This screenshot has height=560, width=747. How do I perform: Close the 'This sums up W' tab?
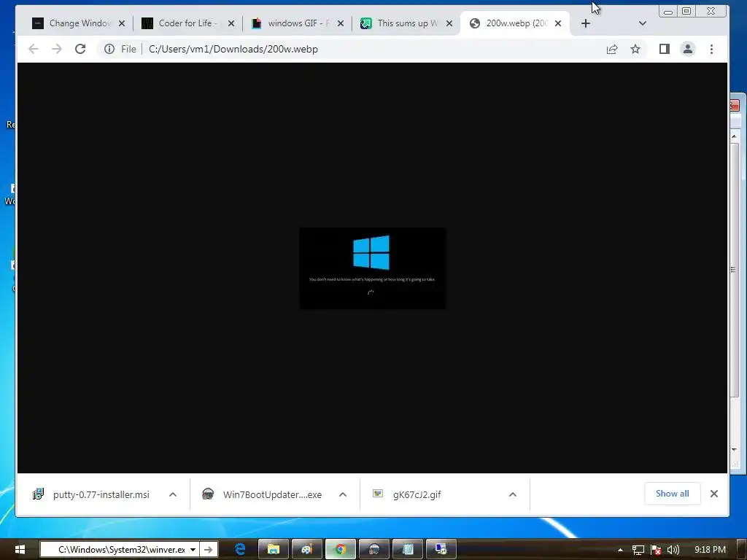pos(449,23)
